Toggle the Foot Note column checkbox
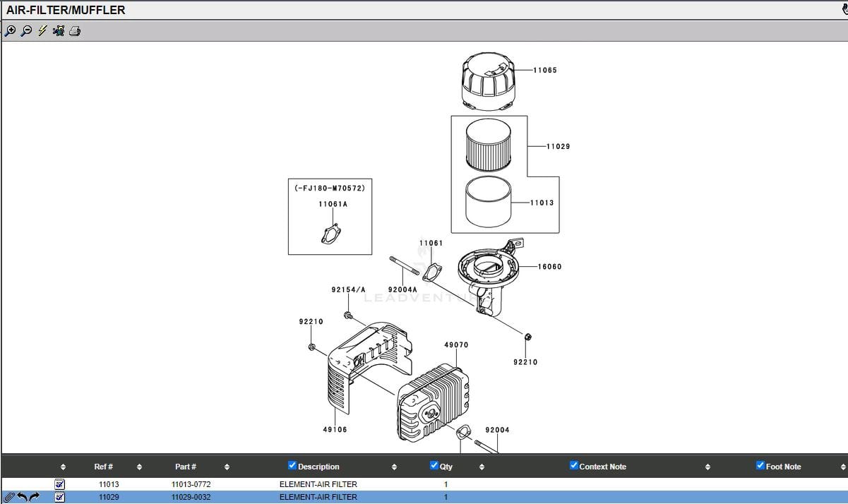The image size is (848, 504). [760, 465]
